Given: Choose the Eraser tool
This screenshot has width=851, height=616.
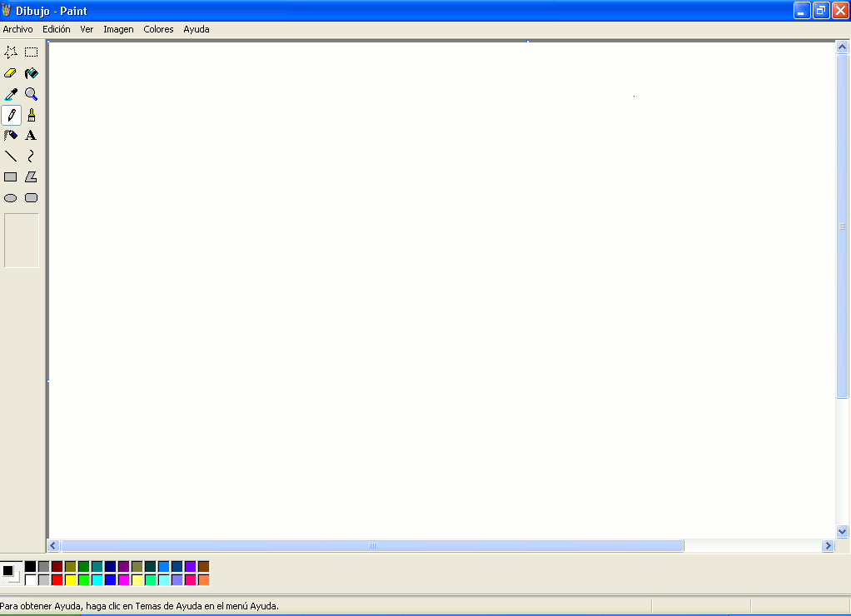Looking at the screenshot, I should click(x=11, y=73).
